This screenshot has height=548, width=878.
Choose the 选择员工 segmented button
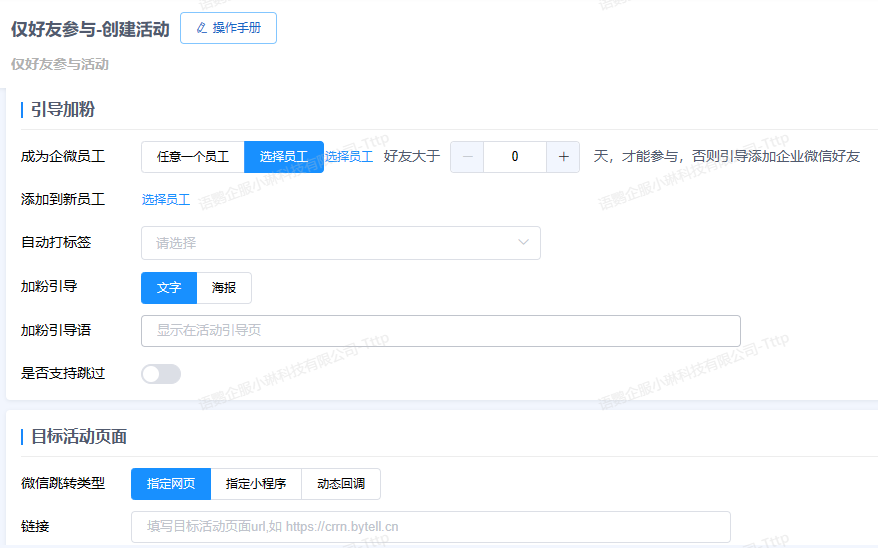point(284,157)
